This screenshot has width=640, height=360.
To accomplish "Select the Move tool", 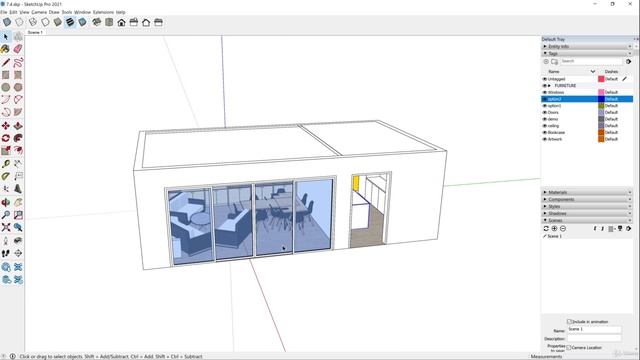I will coord(6,126).
